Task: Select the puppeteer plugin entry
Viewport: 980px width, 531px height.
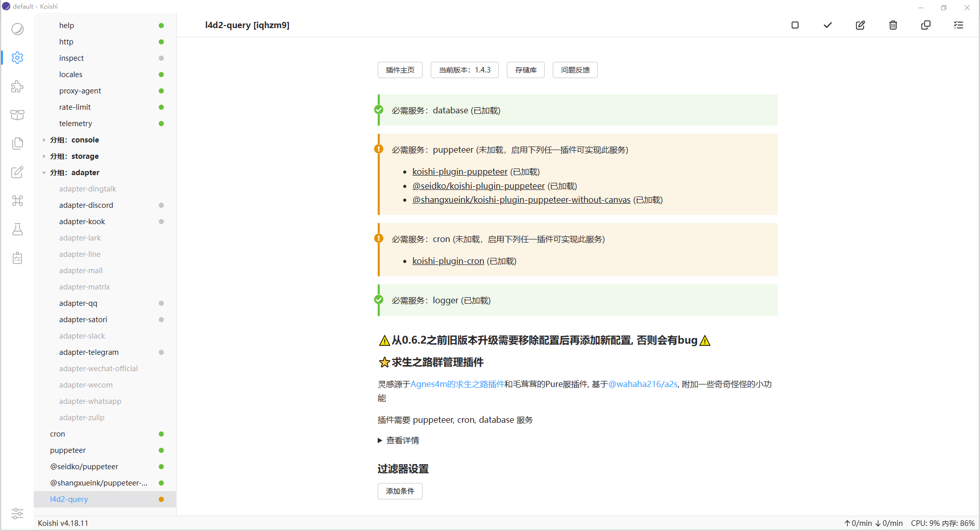Action: pyautogui.click(x=68, y=450)
